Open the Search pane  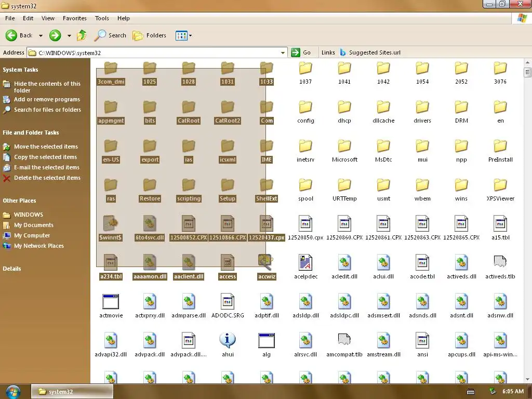110,35
